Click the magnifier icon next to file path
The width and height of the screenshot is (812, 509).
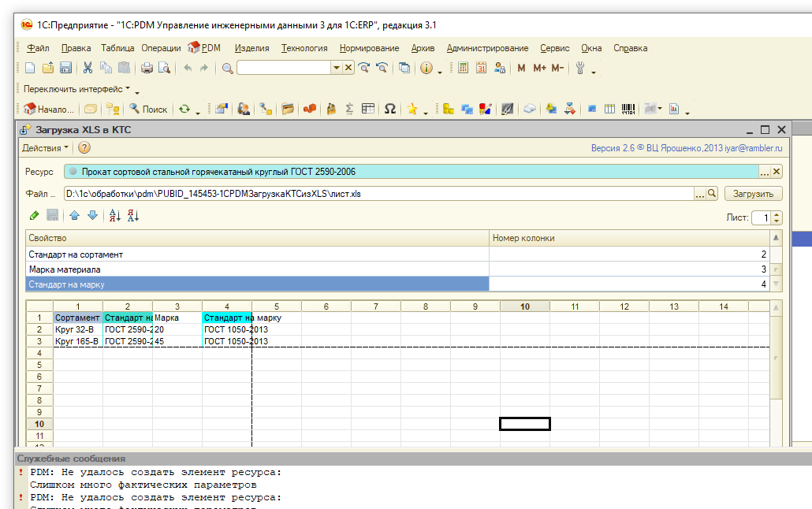coord(713,194)
